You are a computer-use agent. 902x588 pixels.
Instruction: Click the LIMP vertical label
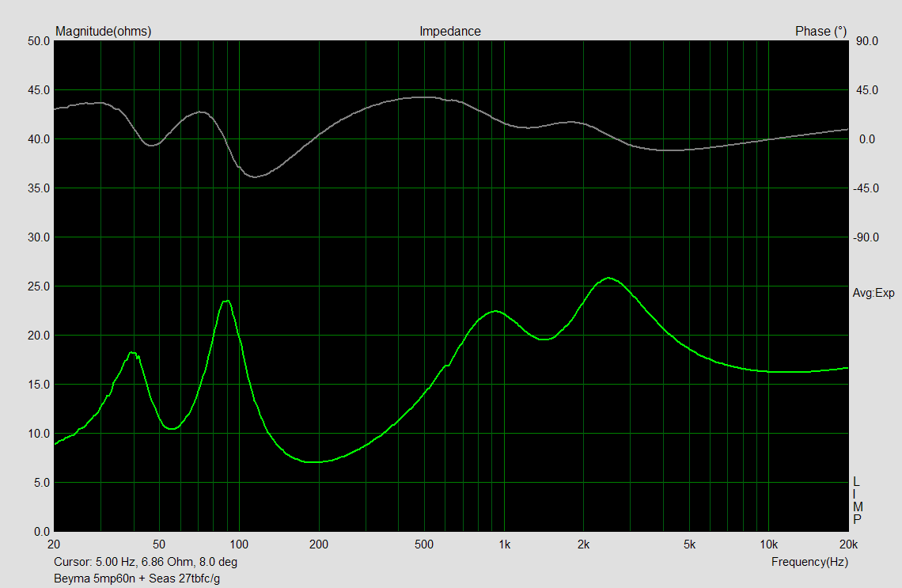click(x=857, y=500)
